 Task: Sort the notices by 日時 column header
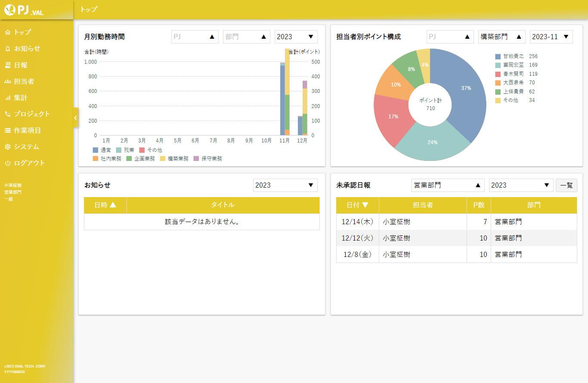(x=105, y=205)
